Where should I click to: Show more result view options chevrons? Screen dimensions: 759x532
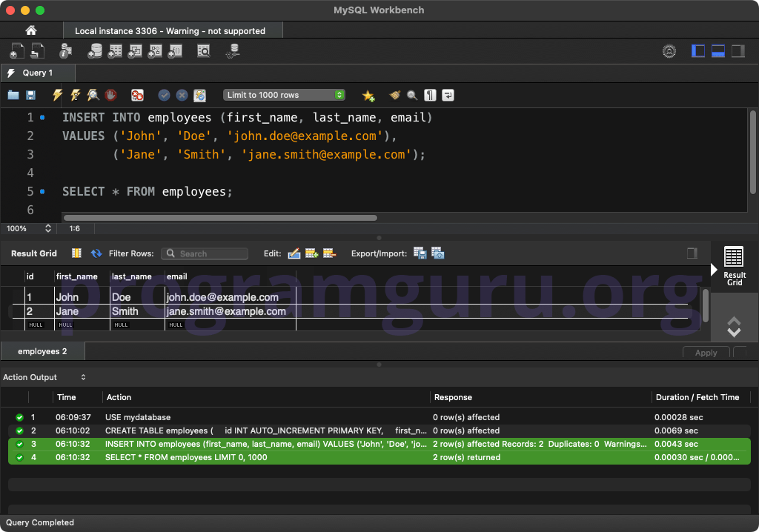pyautogui.click(x=734, y=327)
